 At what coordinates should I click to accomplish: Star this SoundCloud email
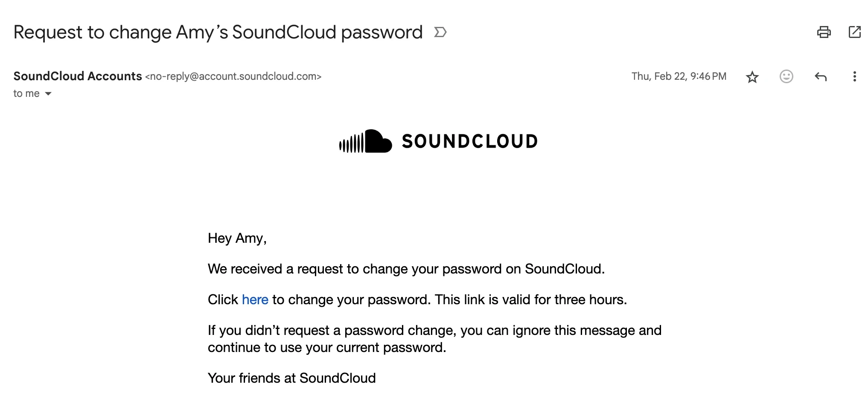[x=752, y=77]
